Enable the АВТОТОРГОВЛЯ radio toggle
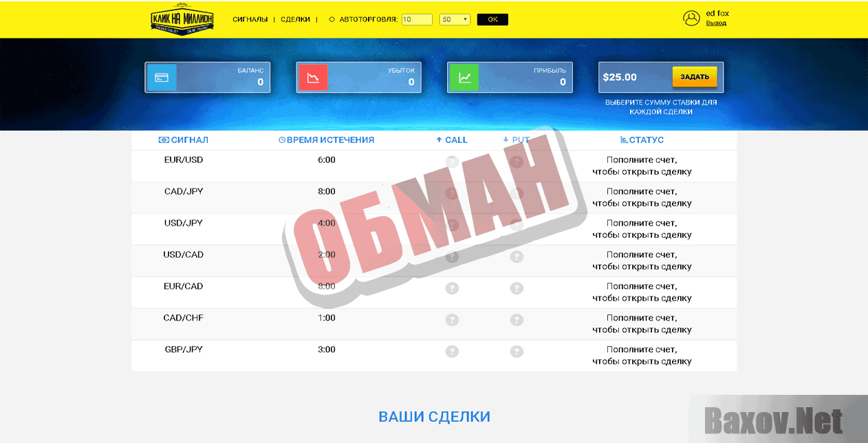This screenshot has width=868, height=443. 332,19
